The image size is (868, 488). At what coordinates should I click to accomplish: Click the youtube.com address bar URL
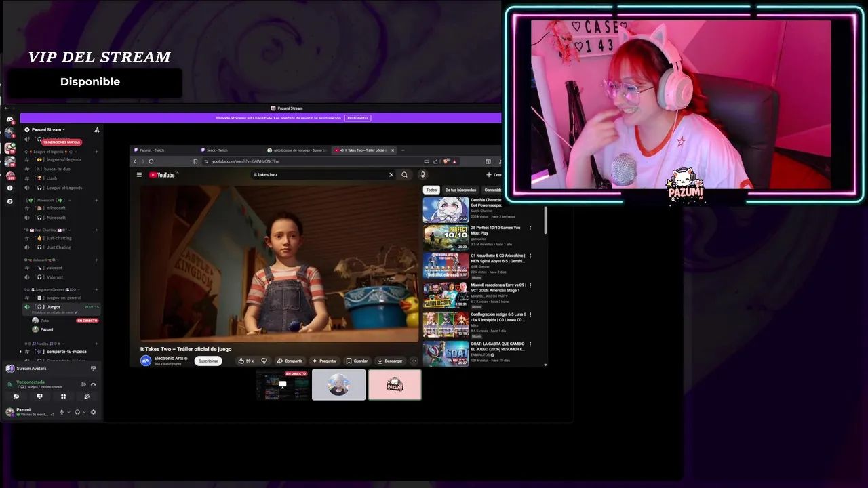tap(245, 161)
